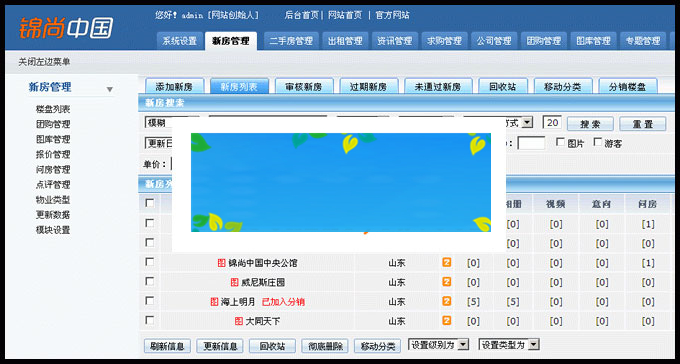Viewport: 680px width, 364px height.
Task: Click the 重置 button
Action: tap(643, 124)
